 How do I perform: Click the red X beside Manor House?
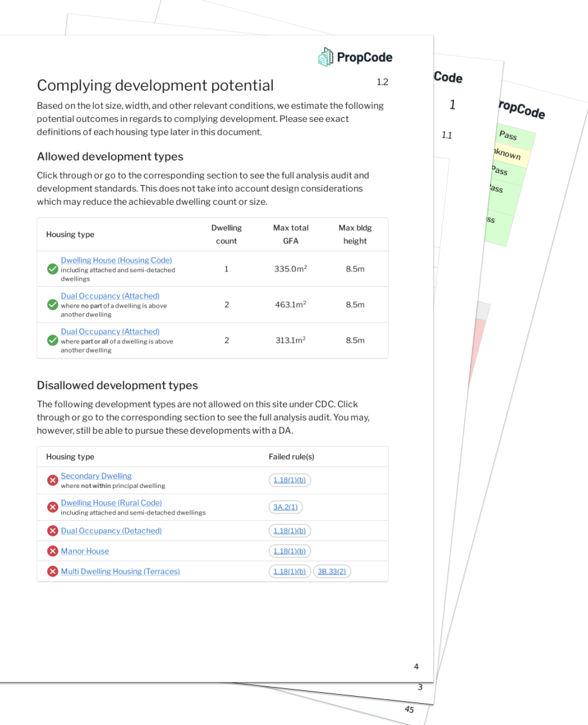pyautogui.click(x=52, y=551)
